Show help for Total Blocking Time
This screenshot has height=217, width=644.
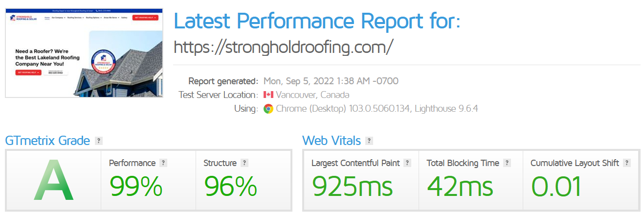point(507,163)
